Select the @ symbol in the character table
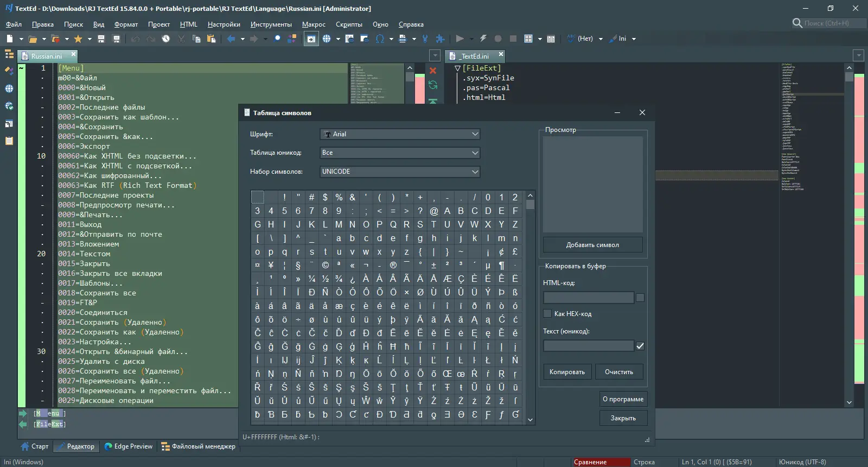This screenshot has height=467, width=868. pos(434,211)
